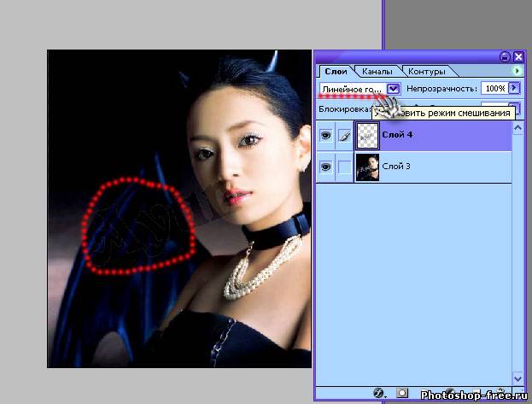
Task: Click the Линейное blend mode field
Action: (x=352, y=88)
